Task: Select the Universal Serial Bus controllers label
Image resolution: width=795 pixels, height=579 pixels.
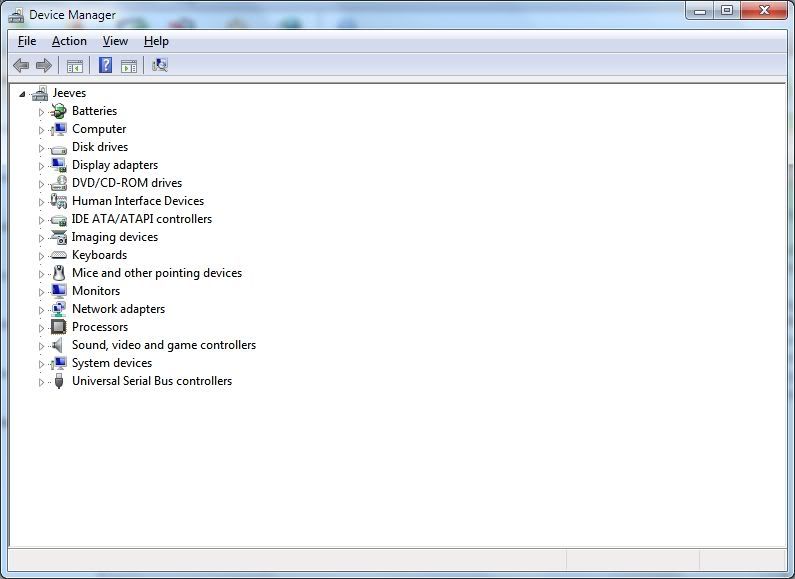Action: 152,381
